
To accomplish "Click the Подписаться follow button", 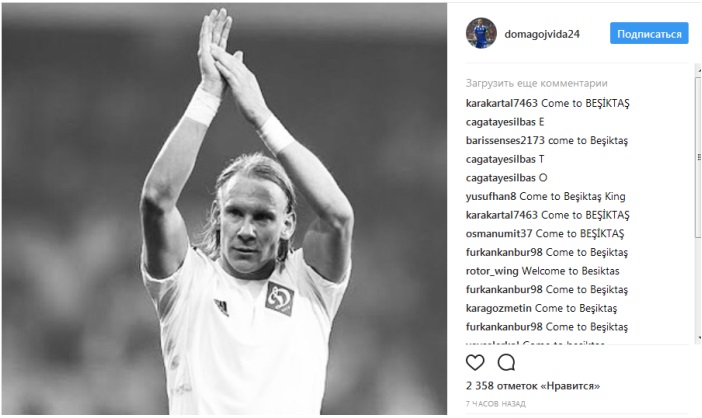I will 649,33.
